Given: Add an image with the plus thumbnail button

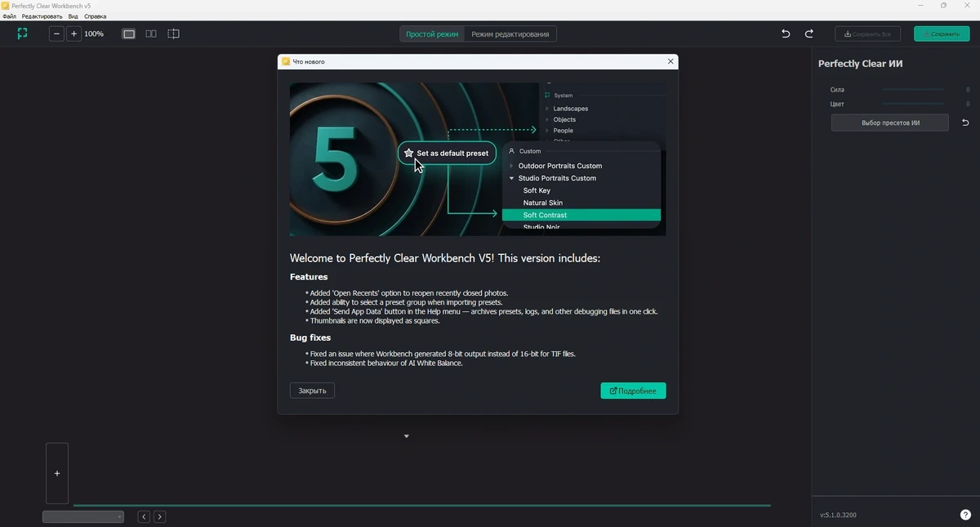Looking at the screenshot, I should tap(57, 473).
